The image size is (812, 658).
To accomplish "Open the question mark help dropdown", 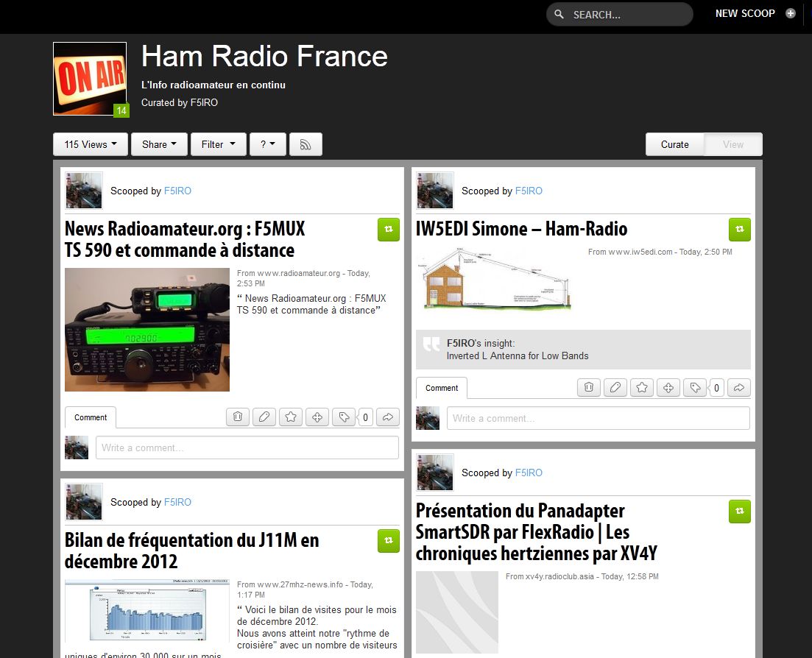I will [x=268, y=144].
